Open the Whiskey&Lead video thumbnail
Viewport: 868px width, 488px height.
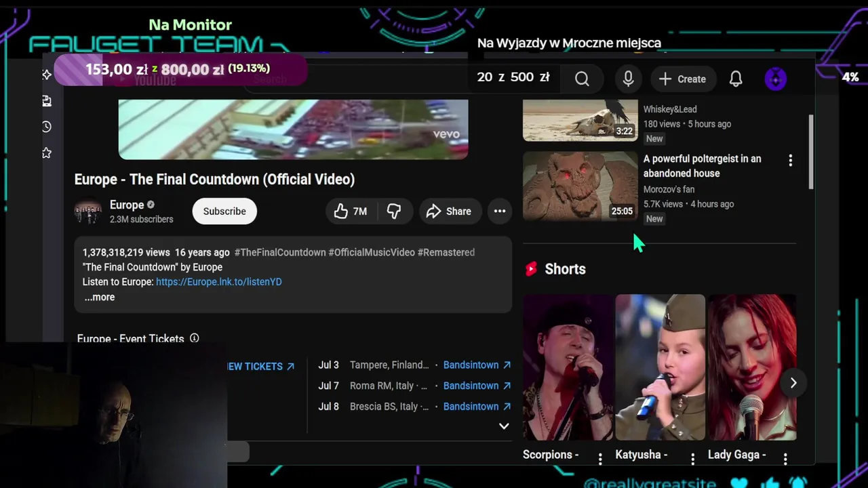coord(580,120)
